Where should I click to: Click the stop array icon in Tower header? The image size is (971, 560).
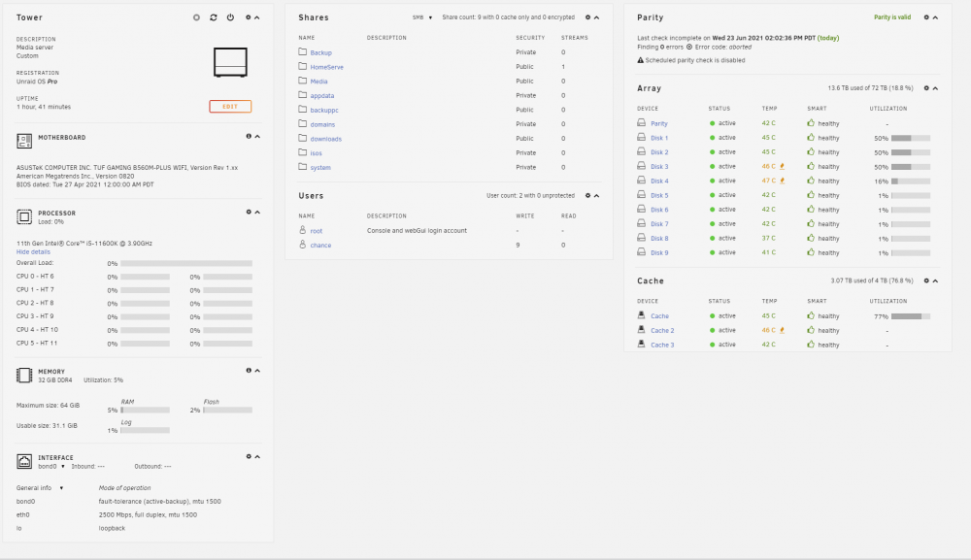(x=196, y=17)
